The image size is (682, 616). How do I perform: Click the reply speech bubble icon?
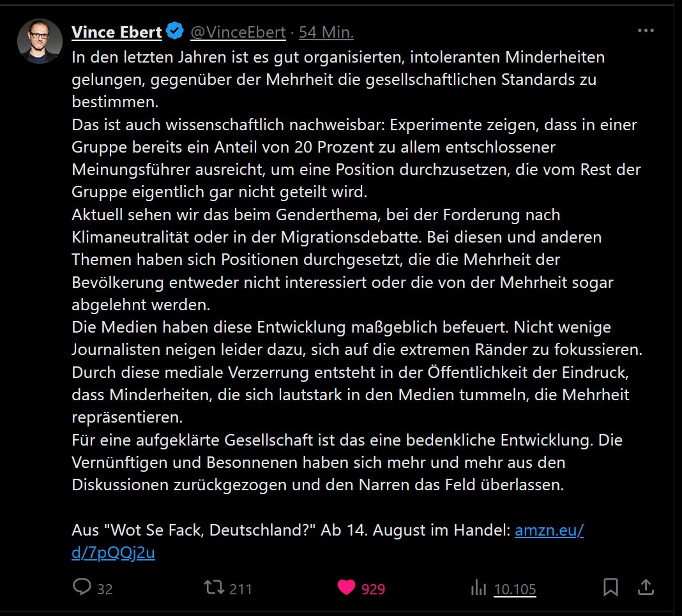click(x=82, y=588)
